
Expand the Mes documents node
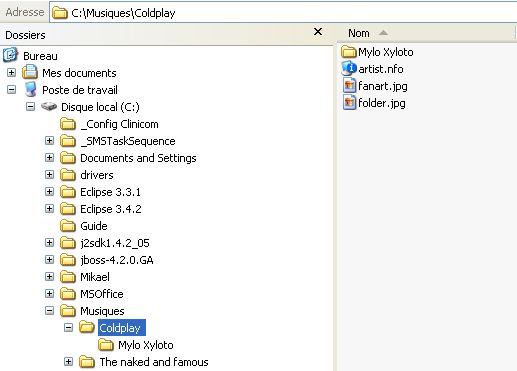[11, 72]
